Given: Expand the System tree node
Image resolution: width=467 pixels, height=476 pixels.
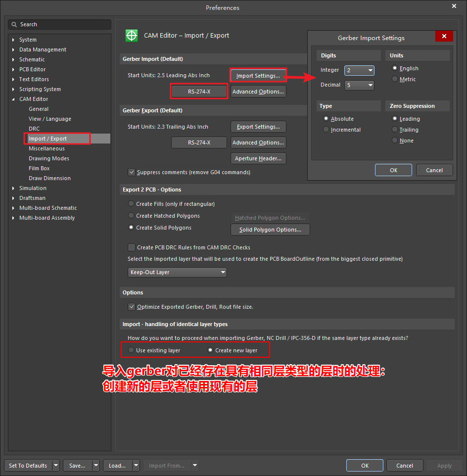Looking at the screenshot, I should (x=13, y=40).
